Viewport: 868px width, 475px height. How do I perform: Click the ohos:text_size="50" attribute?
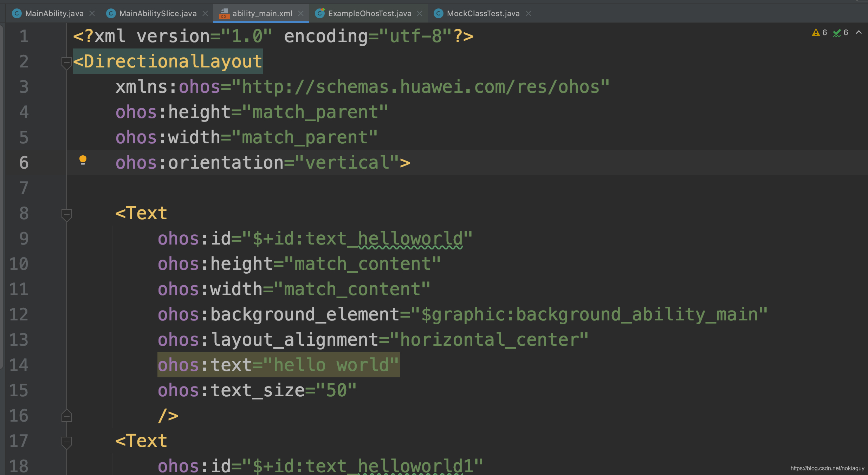point(257,390)
